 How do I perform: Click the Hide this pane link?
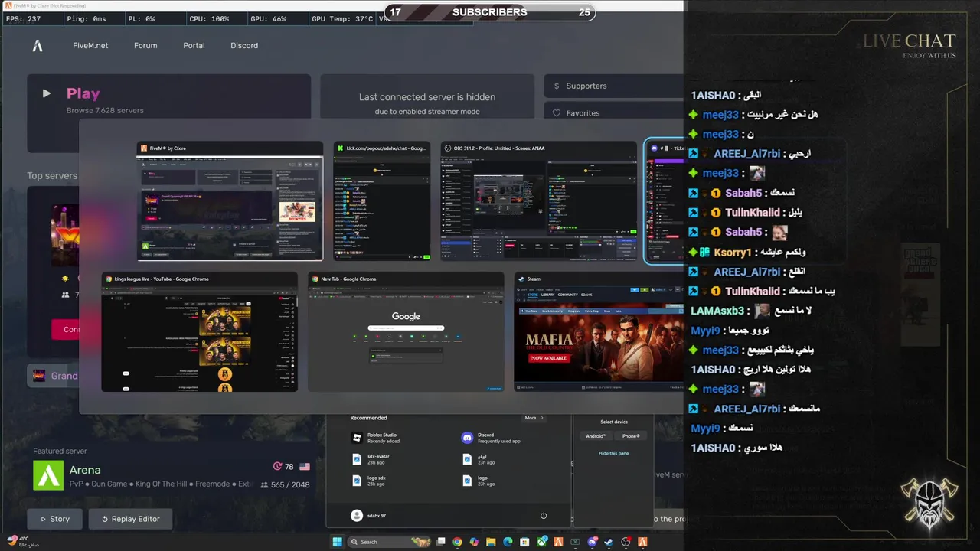pyautogui.click(x=614, y=453)
